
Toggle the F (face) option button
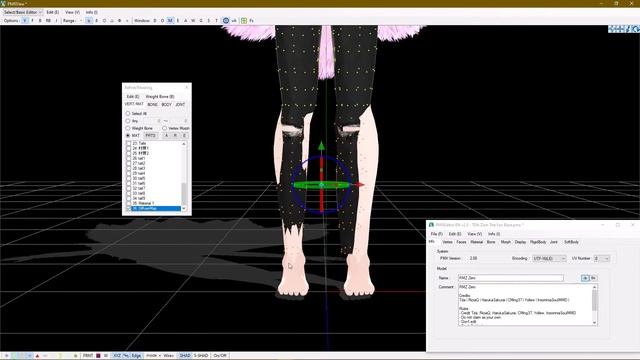pyautogui.click(x=32, y=20)
